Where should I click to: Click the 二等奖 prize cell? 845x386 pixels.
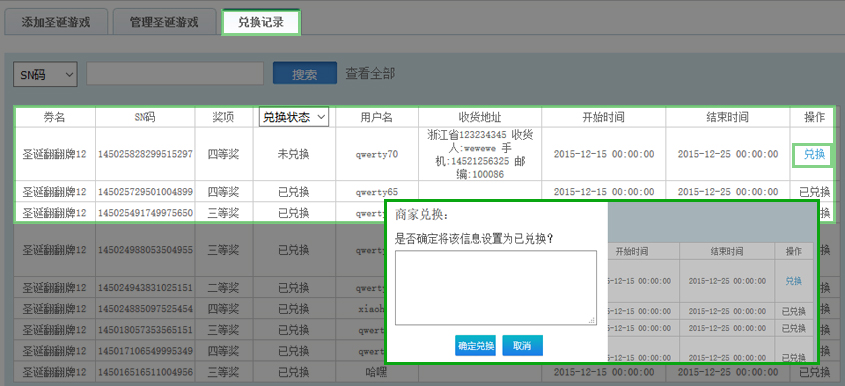(223, 287)
